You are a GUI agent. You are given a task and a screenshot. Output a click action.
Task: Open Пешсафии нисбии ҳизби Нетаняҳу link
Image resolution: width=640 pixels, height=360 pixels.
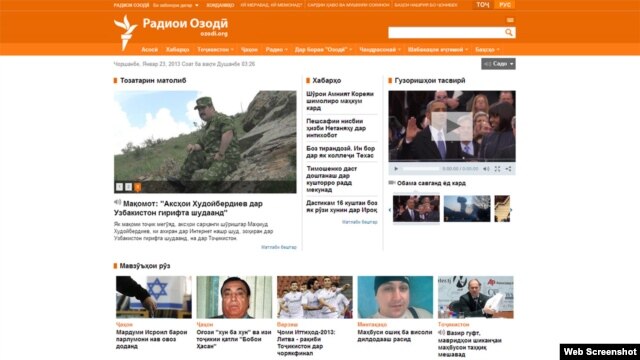(336, 128)
